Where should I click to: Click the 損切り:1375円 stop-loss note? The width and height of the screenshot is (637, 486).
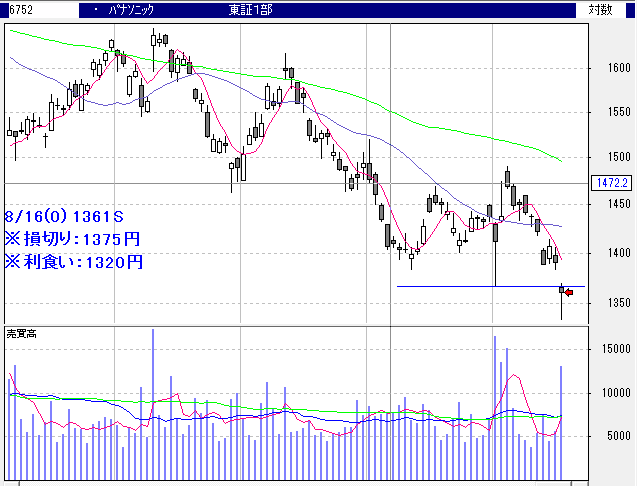pos(74,239)
